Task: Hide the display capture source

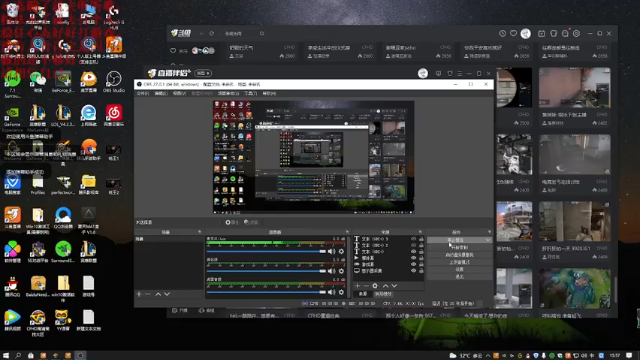Action: tap(413, 271)
